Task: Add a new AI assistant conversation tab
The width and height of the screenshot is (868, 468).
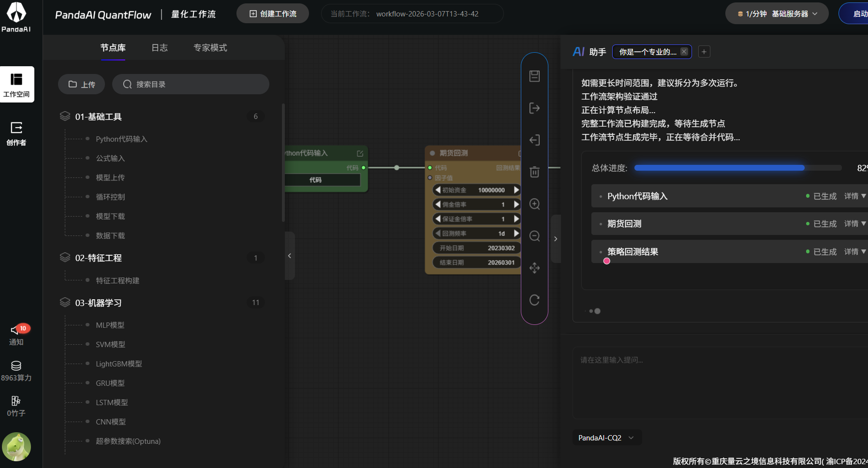Action: [704, 52]
